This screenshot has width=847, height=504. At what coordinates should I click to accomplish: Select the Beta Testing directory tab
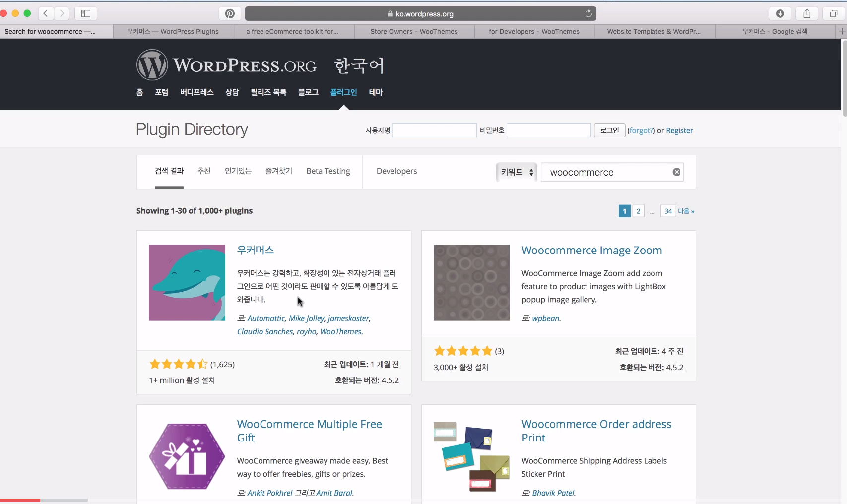point(328,171)
